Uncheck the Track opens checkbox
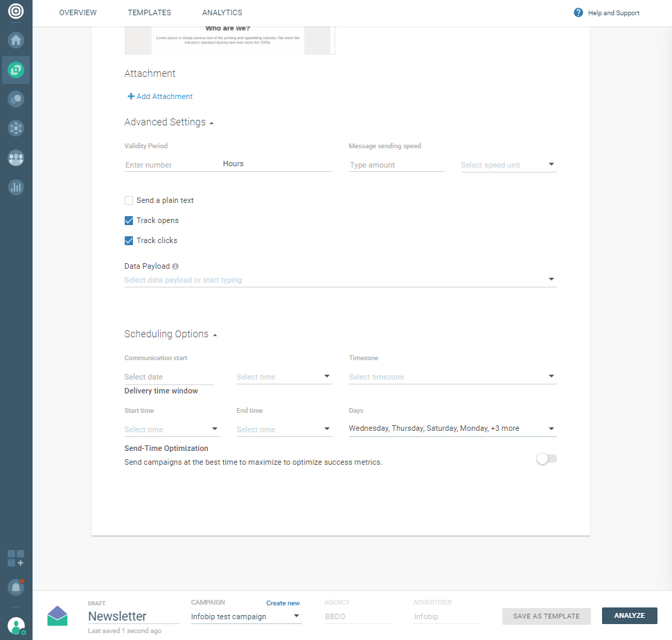Screen dimensions: 672x640 point(129,221)
